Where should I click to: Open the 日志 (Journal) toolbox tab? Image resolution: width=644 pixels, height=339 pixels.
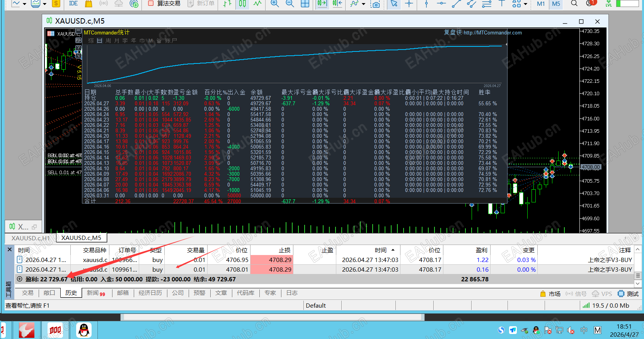click(292, 293)
